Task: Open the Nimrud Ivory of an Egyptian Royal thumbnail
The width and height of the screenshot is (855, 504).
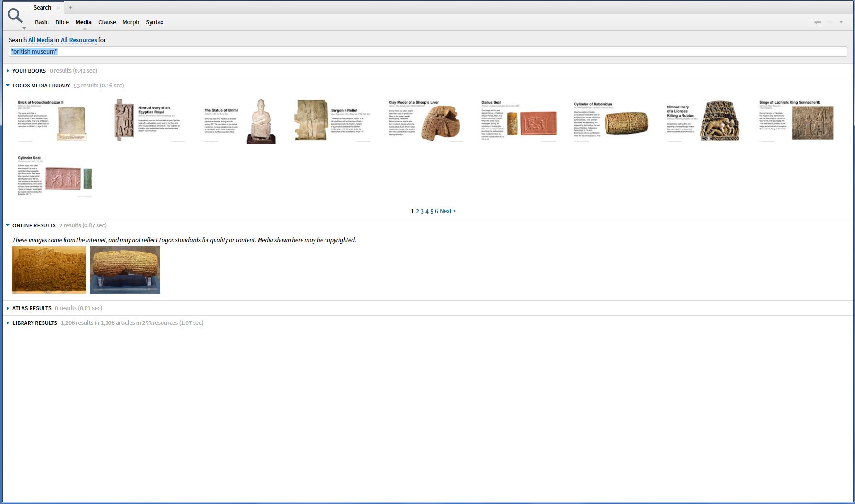Action: [x=150, y=120]
